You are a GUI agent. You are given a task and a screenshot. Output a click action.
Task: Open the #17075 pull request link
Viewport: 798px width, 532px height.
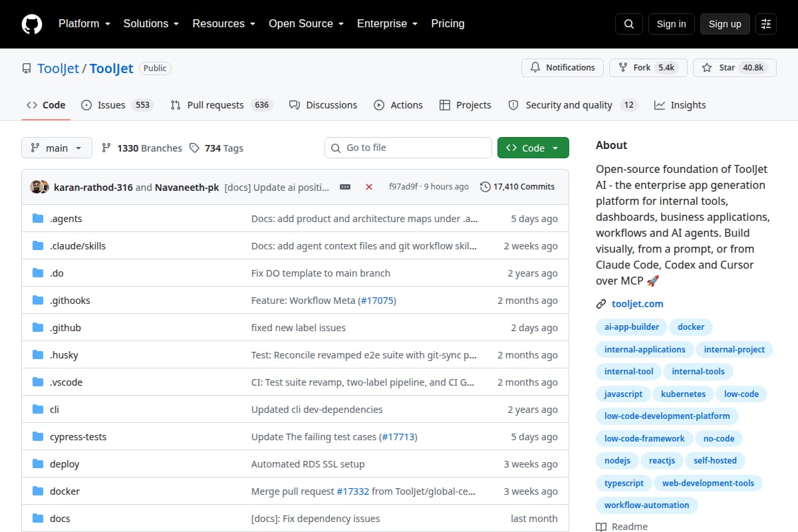[377, 301]
